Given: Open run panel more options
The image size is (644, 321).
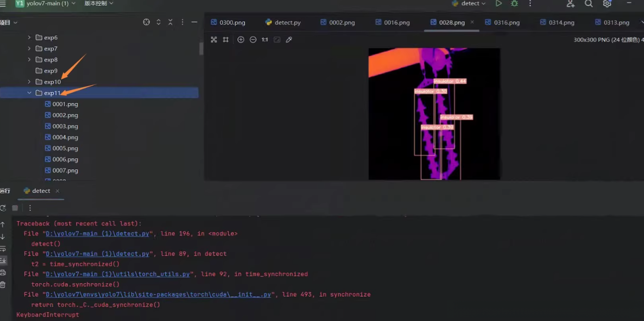Looking at the screenshot, I should 30,208.
